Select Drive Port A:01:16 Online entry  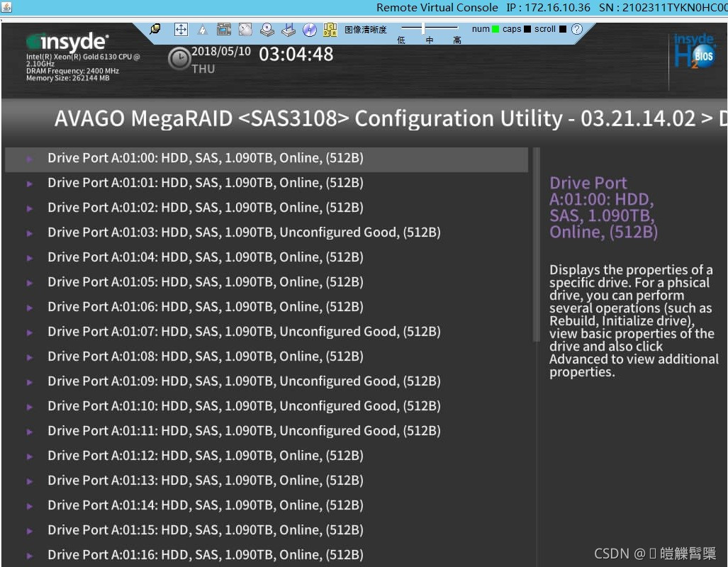205,555
